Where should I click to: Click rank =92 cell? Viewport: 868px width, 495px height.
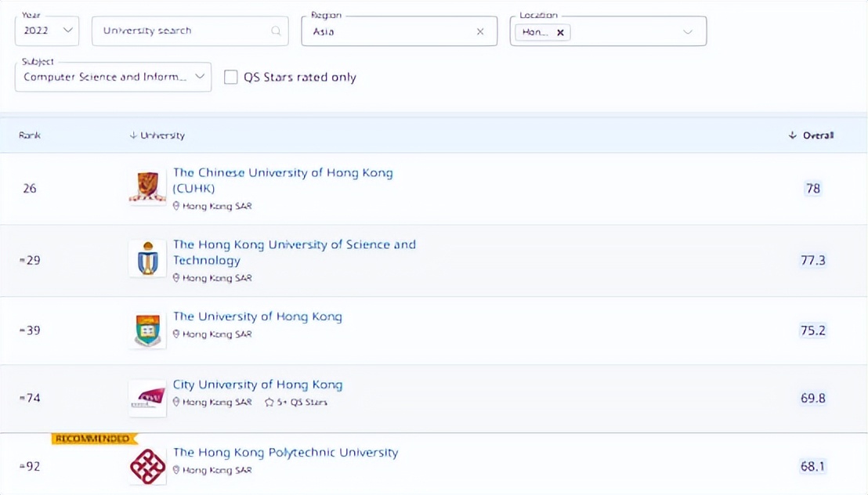29,466
